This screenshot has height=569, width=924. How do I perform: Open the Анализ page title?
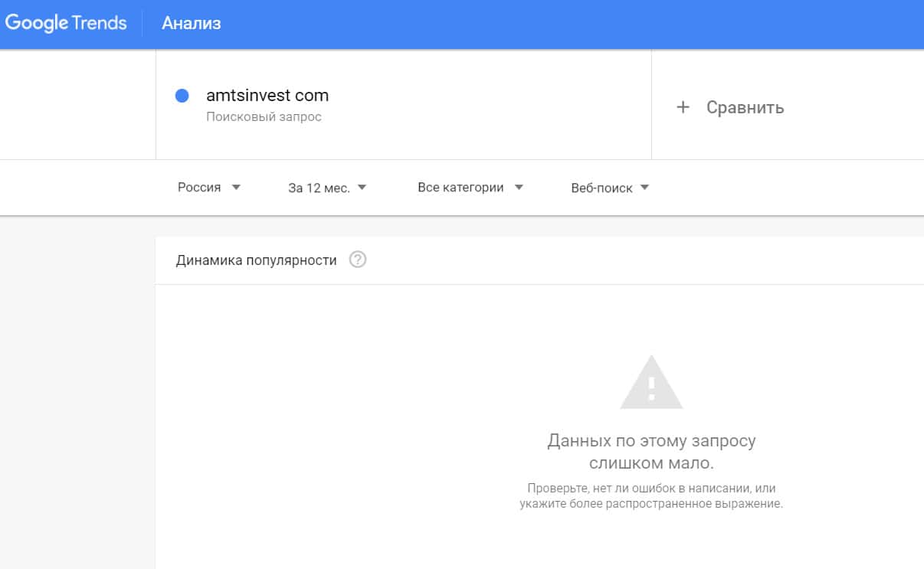tap(191, 24)
